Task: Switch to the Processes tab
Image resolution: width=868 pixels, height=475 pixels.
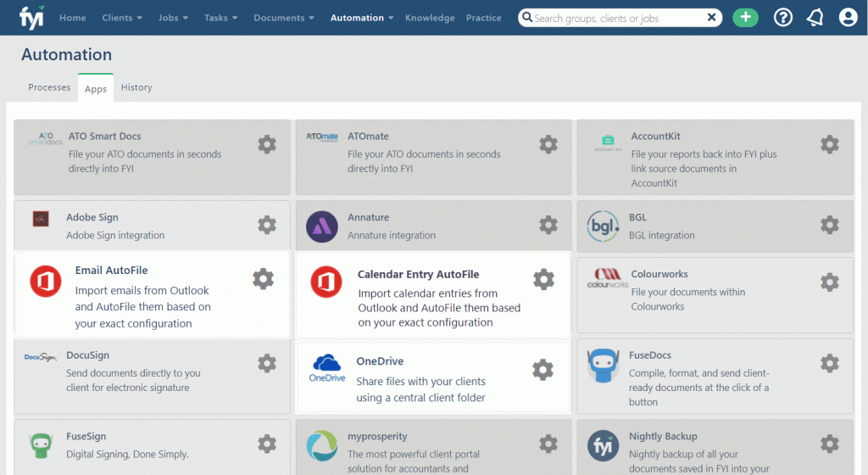Action: [x=49, y=87]
